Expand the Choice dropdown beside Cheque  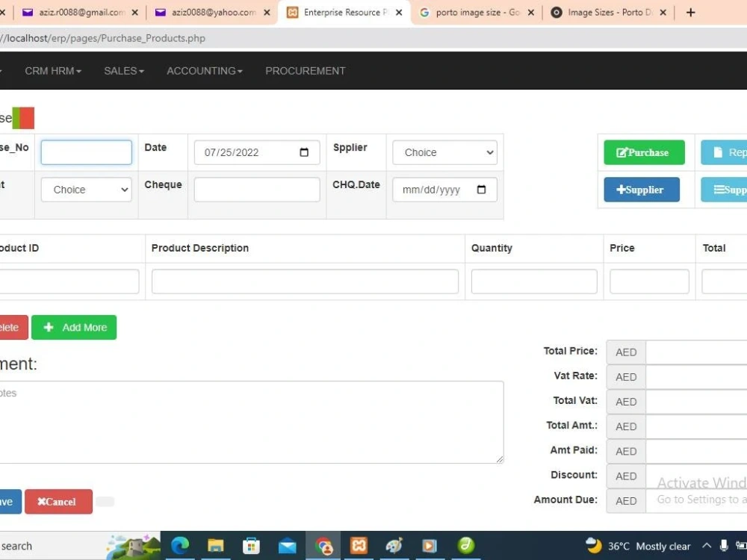[x=86, y=190]
